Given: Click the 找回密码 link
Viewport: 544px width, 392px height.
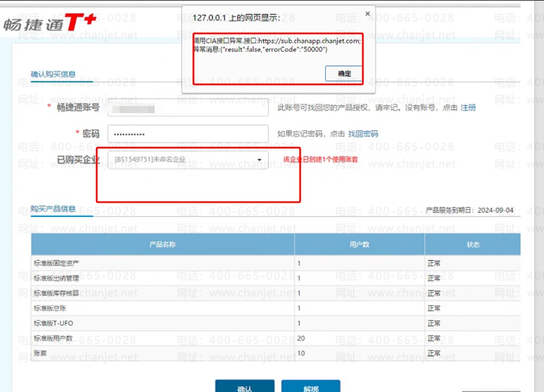Looking at the screenshot, I should tap(363, 134).
